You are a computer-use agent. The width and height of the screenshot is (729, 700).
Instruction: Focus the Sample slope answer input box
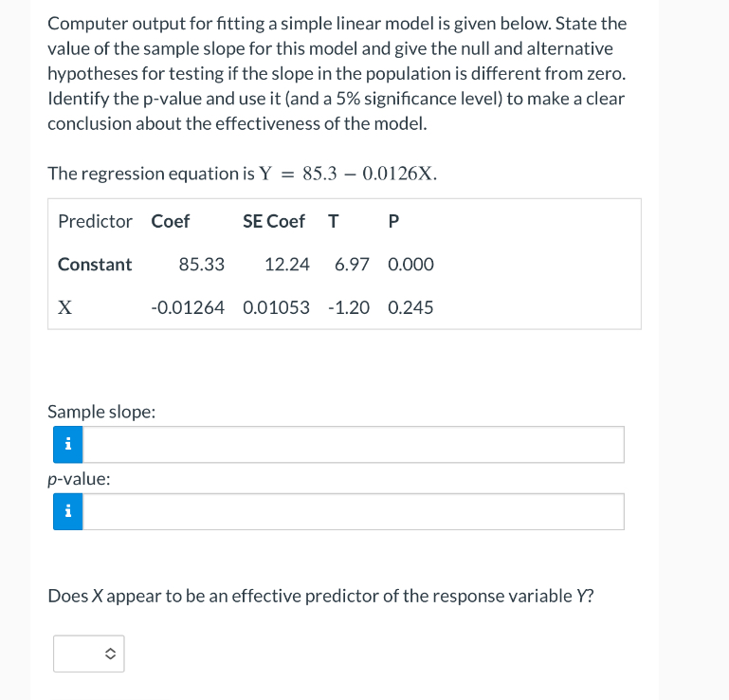click(354, 444)
